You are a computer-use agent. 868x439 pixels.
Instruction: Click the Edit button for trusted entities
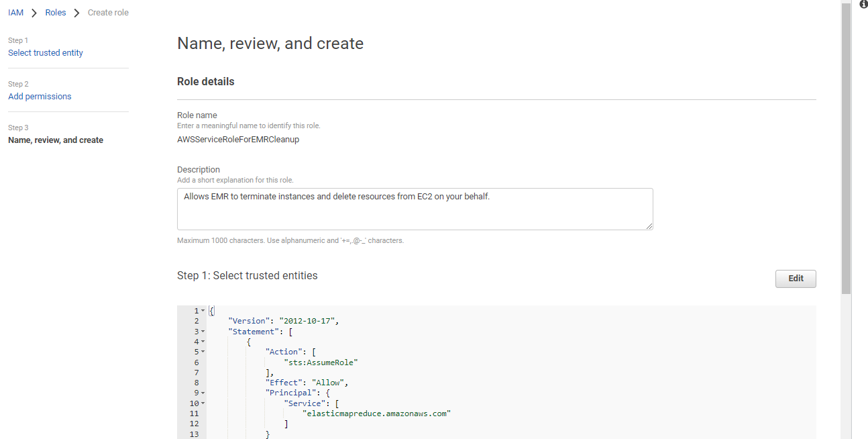[796, 279]
